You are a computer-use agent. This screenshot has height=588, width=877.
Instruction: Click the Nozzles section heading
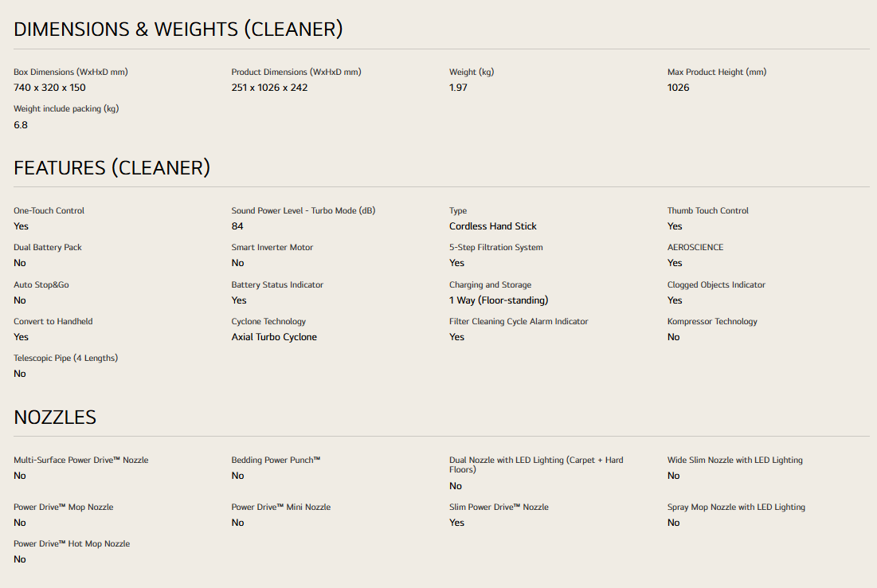pos(55,417)
